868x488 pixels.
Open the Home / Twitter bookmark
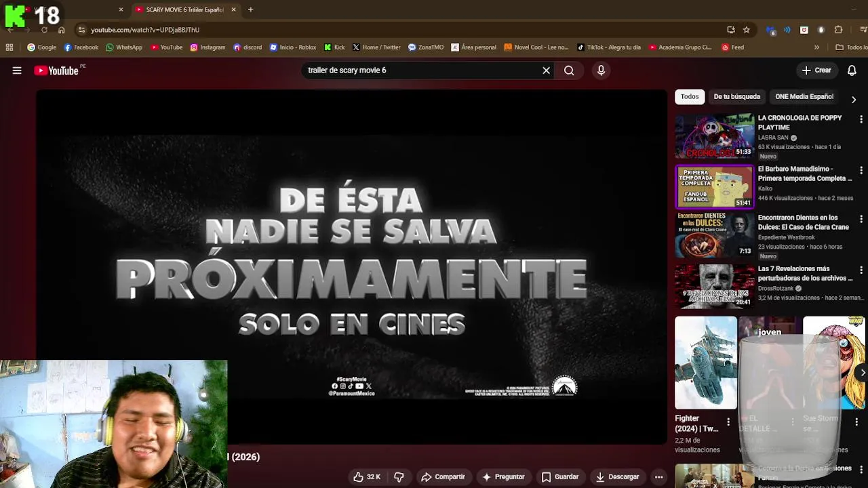[x=376, y=47]
